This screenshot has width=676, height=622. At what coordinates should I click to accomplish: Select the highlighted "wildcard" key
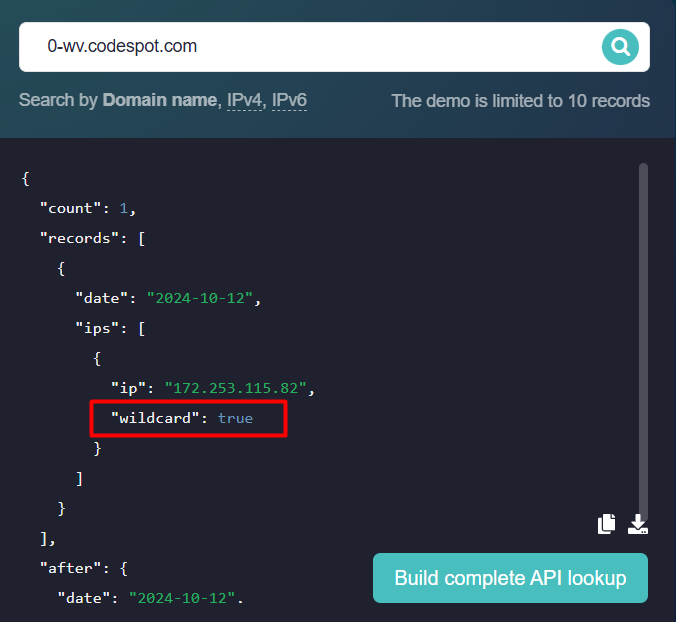tap(155, 418)
